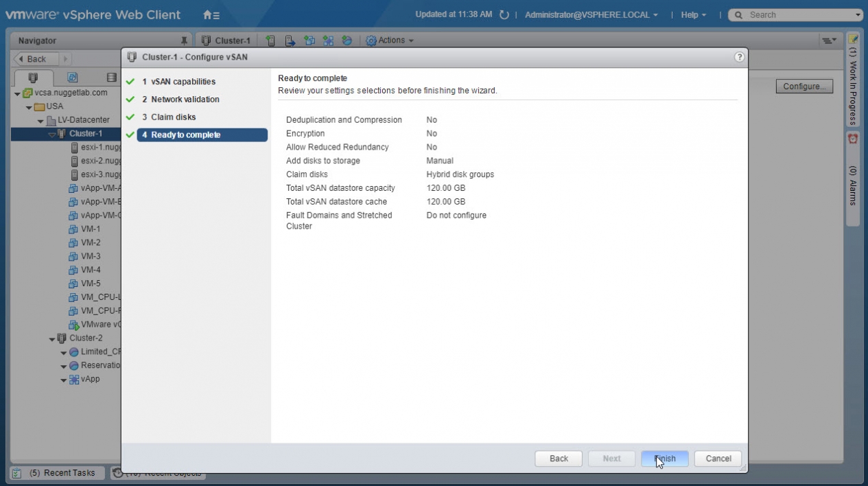Image resolution: width=868 pixels, height=486 pixels.
Task: Expand the Help dropdown menu
Action: [x=693, y=14]
